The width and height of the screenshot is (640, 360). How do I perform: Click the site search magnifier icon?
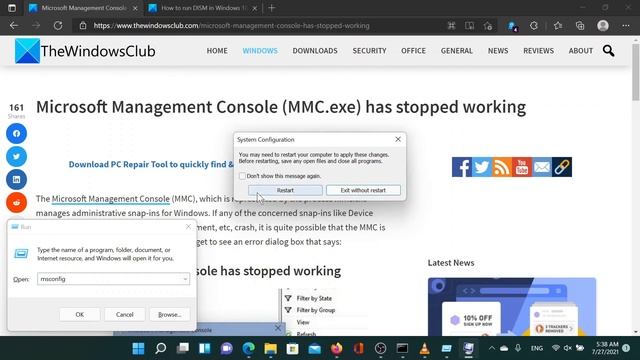pos(609,51)
